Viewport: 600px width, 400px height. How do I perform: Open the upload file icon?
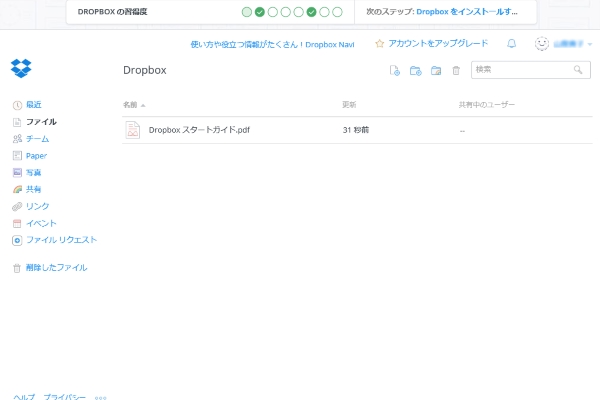(x=395, y=70)
